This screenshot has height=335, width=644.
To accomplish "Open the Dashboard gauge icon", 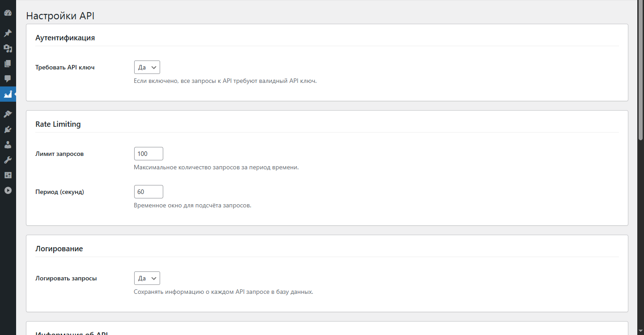I will pos(8,13).
